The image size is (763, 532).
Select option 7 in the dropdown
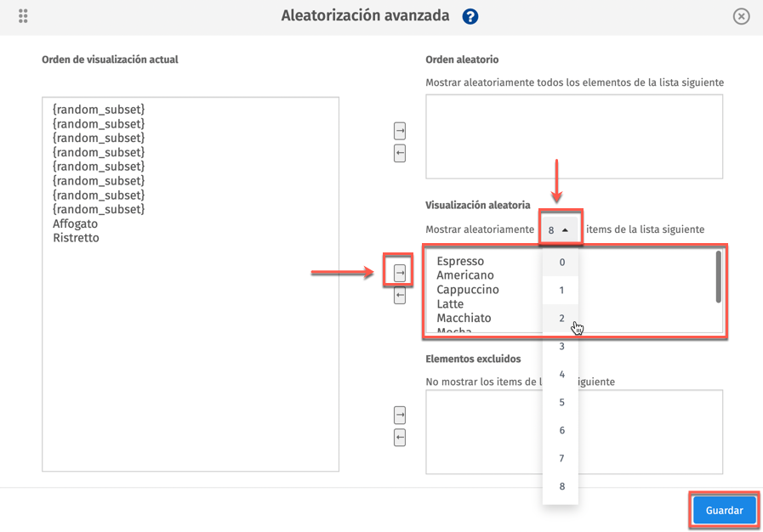(x=561, y=458)
